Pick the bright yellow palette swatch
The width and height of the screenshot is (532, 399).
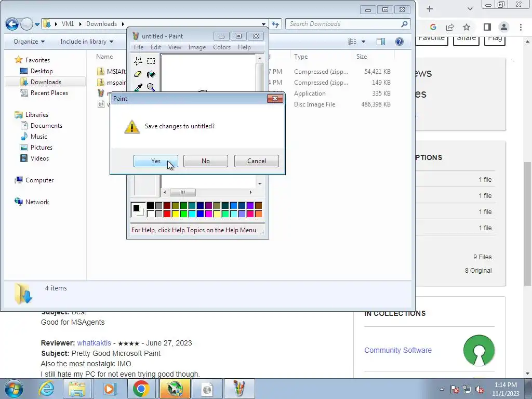click(x=175, y=214)
